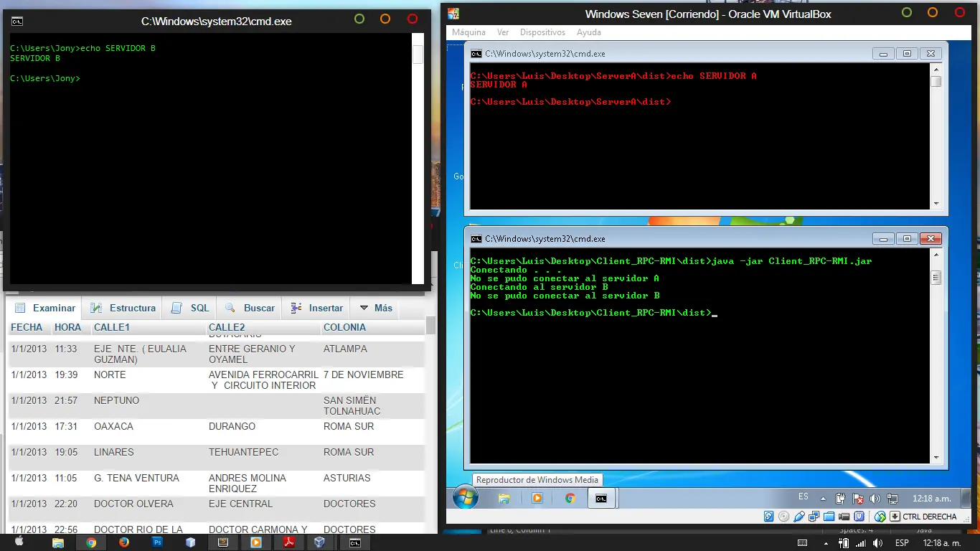This screenshot has height=551, width=980.
Task: Open VirtualBox network adapters indicator
Action: coord(814,517)
